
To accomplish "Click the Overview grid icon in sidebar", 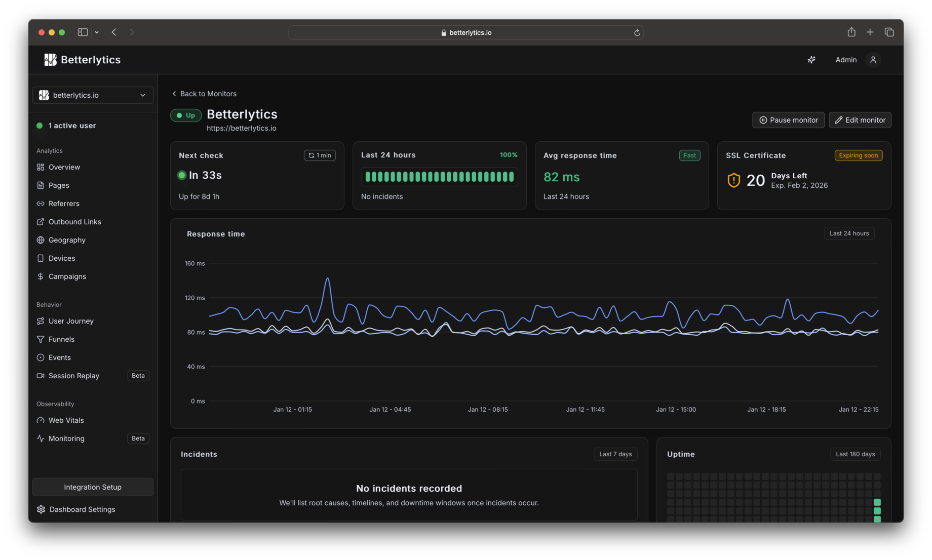I will [x=41, y=167].
